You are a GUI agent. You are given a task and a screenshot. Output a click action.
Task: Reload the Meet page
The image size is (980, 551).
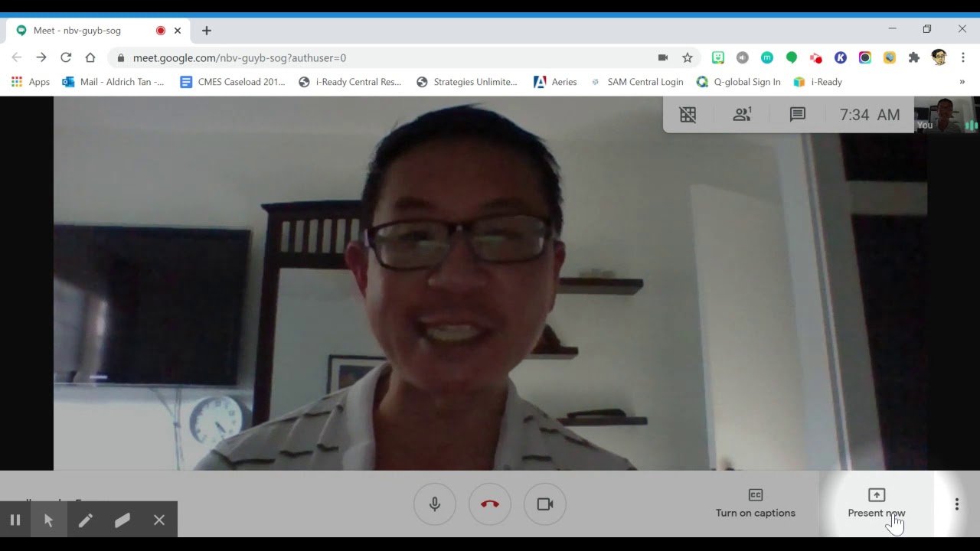[66, 57]
